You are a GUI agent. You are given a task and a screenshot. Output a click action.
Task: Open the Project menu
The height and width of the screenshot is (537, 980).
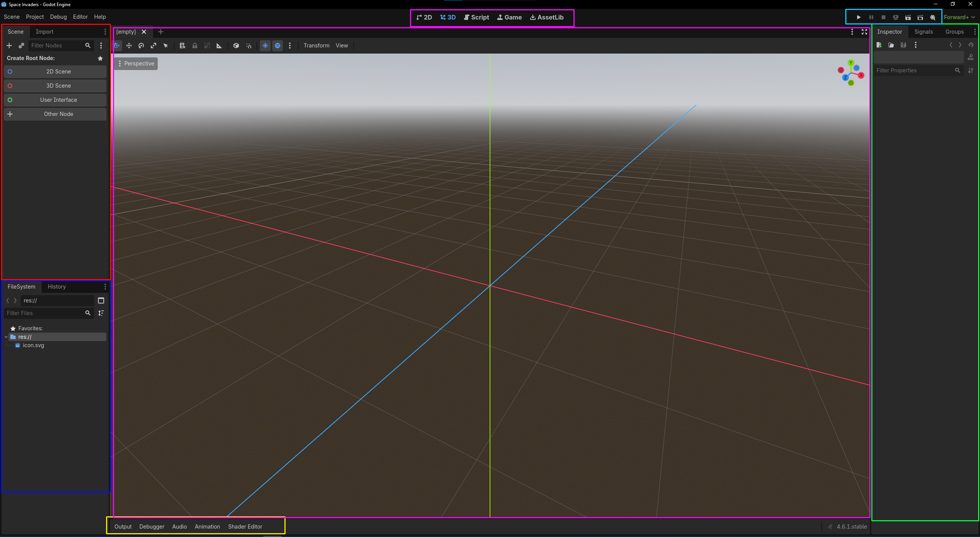pyautogui.click(x=35, y=17)
